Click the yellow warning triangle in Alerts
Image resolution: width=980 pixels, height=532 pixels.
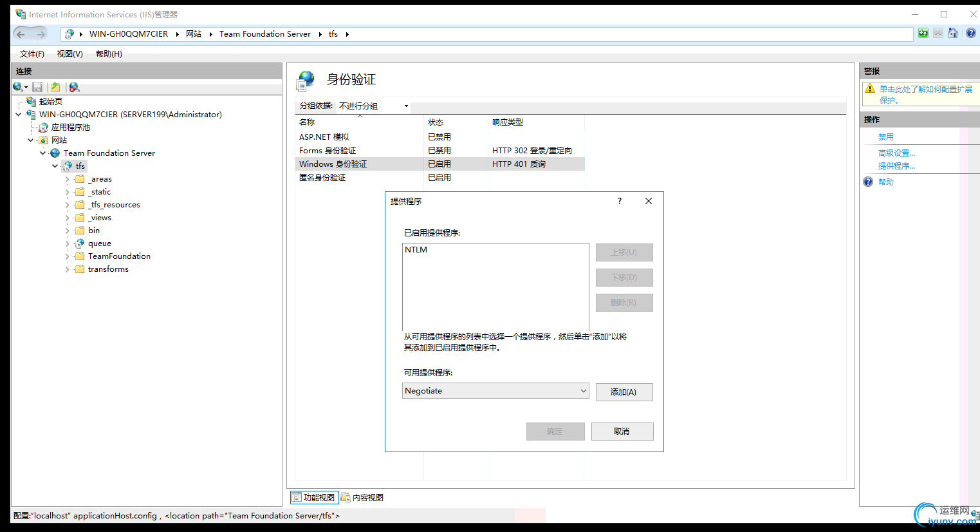point(870,89)
